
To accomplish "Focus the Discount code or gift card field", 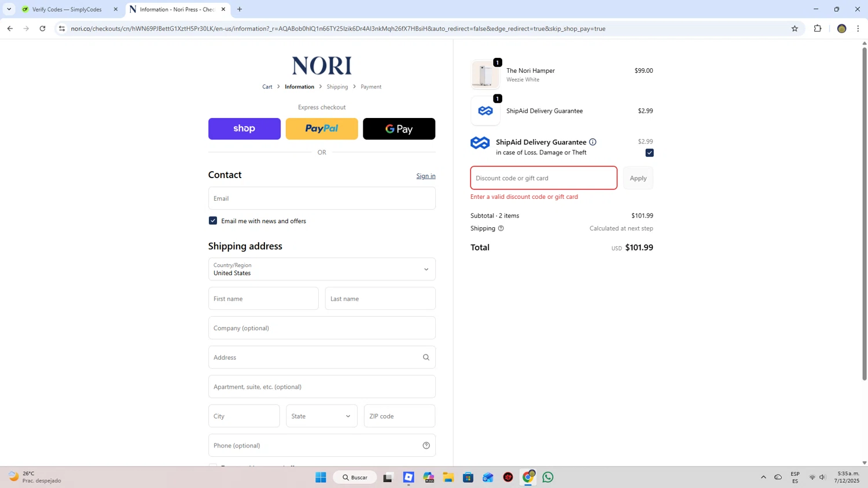I will (544, 178).
